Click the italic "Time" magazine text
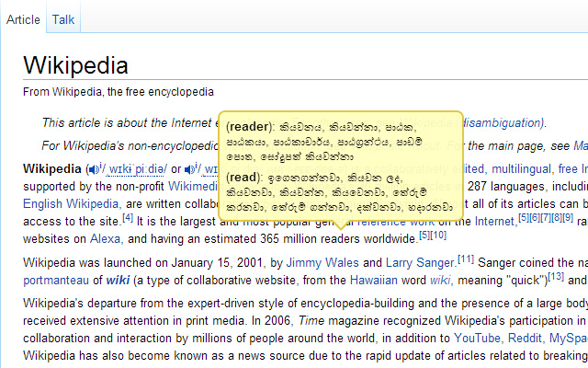The height and width of the screenshot is (368, 588). pos(311,321)
